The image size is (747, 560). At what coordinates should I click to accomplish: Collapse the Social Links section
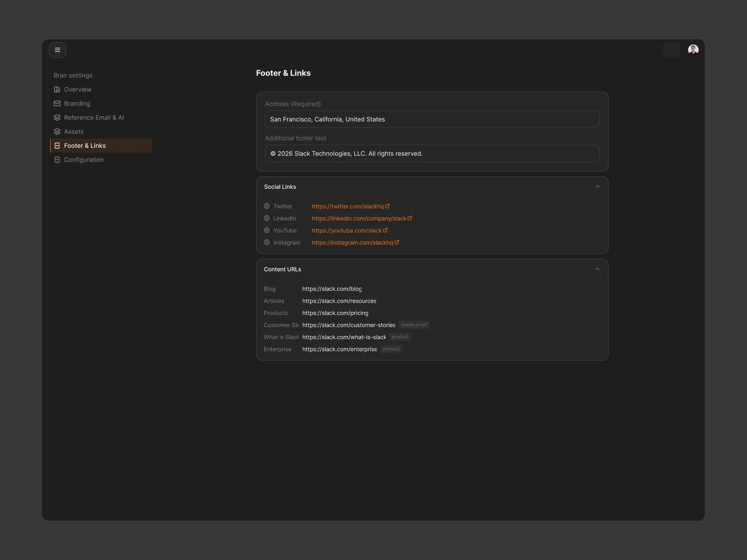click(x=598, y=187)
